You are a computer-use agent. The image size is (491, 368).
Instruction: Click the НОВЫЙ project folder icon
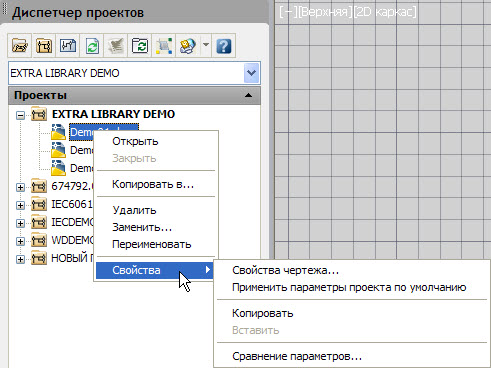coord(39,258)
